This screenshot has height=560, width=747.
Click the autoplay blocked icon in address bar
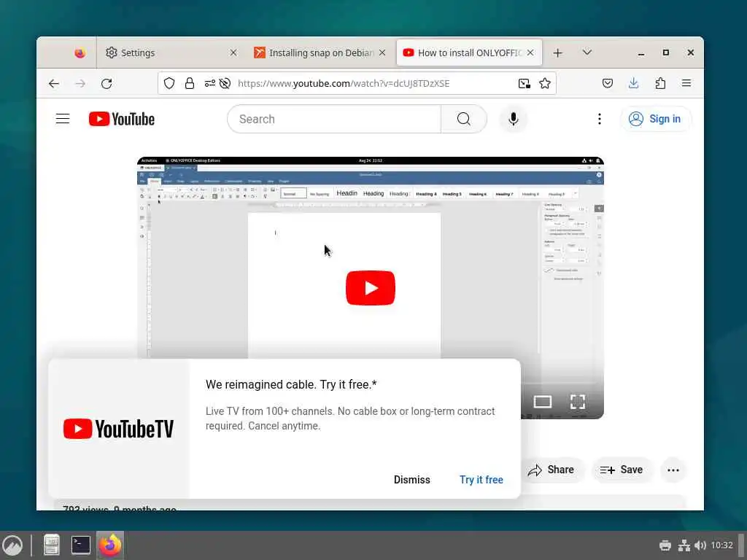pos(225,83)
